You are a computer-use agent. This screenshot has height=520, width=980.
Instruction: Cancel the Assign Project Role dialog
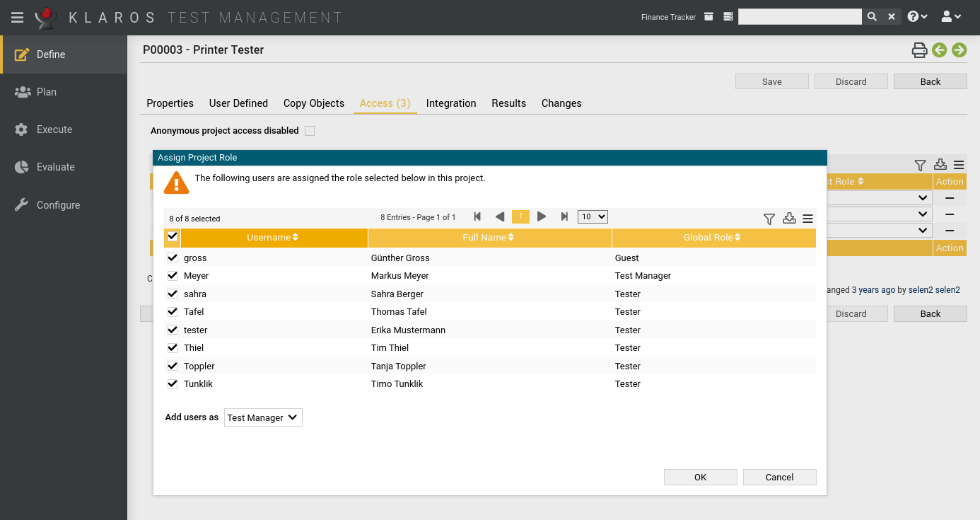(779, 477)
